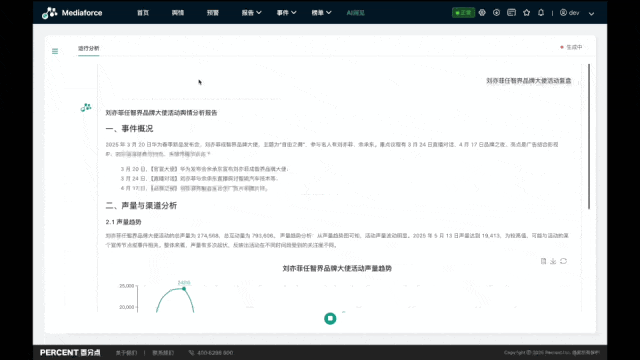
Task: Open the 舆情 nav item
Action: (x=178, y=13)
